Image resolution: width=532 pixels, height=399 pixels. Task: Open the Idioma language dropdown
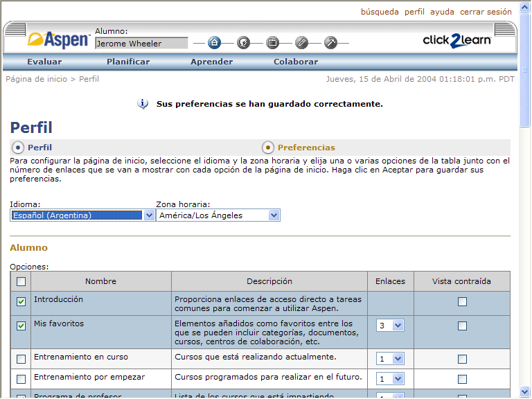(82, 215)
